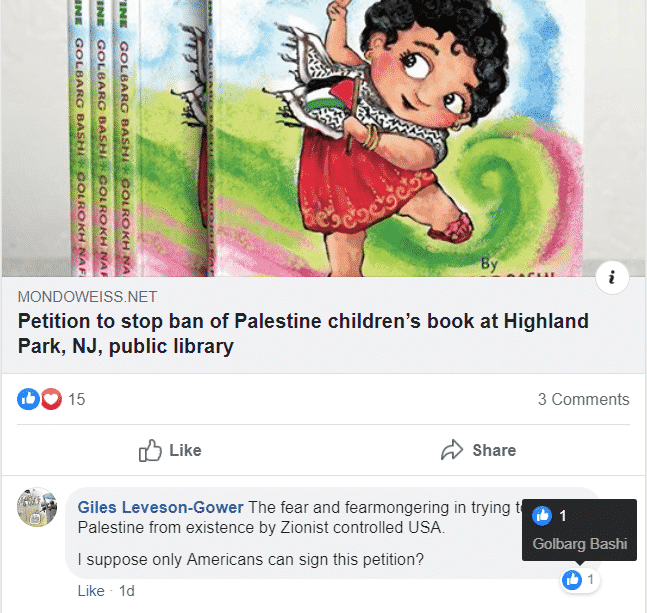This screenshot has width=647, height=613.
Task: Click the red heart reaction icon
Action: (x=51, y=399)
